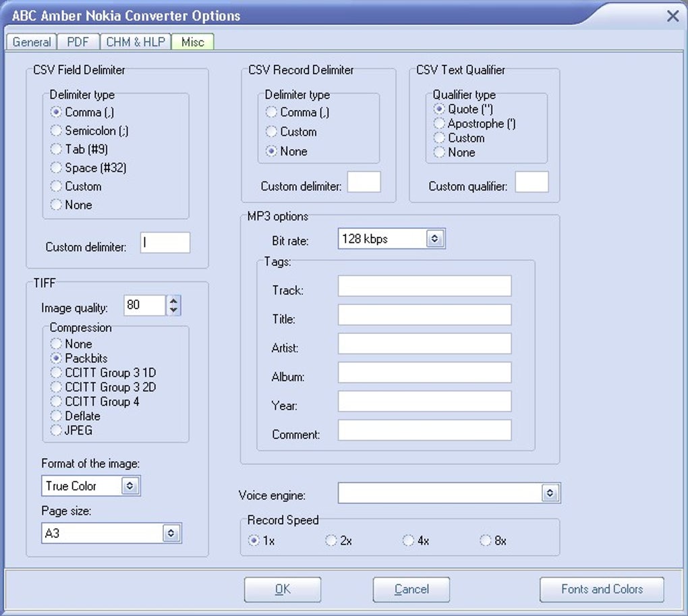Screen dimensions: 688x616
Task: Select Apostrophe as text qualifier
Action: [x=475, y=123]
